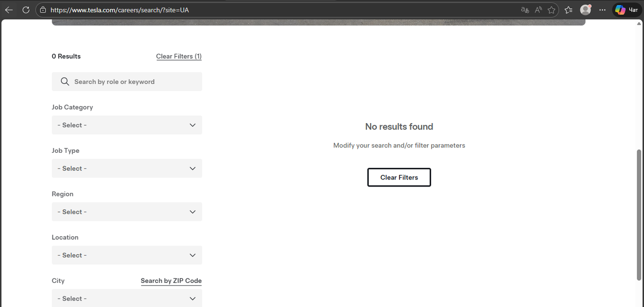This screenshot has width=644, height=307.
Task: Click the City label
Action: pos(58,280)
